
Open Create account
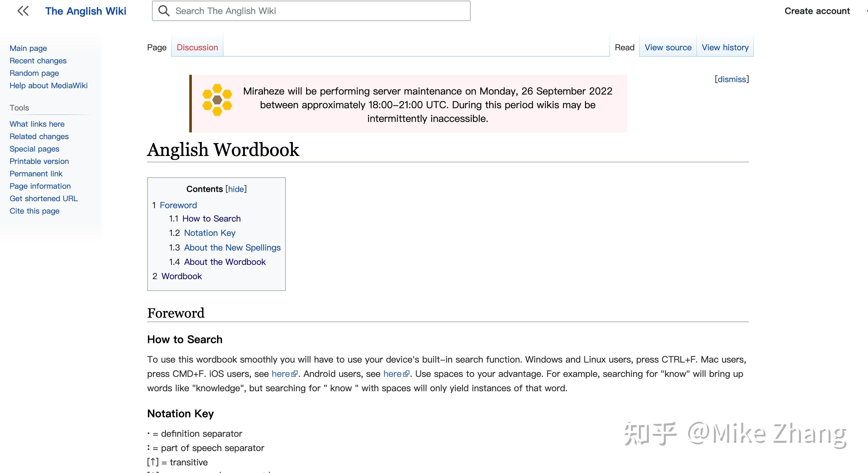[x=817, y=11]
